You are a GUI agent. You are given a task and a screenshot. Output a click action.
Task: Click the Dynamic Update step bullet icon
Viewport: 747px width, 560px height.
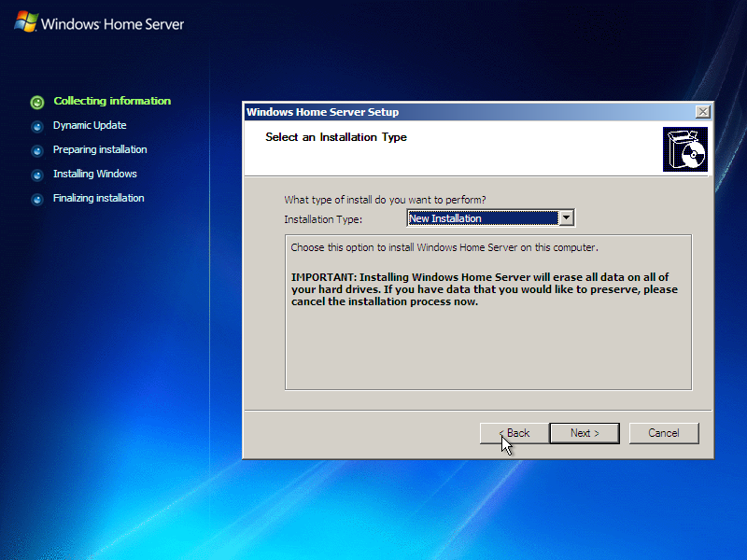(x=36, y=126)
